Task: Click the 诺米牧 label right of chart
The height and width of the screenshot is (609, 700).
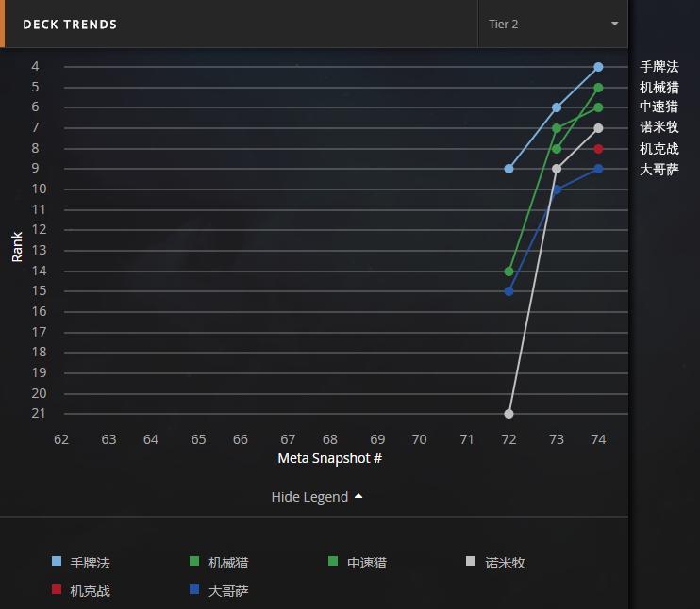Action: [x=659, y=127]
